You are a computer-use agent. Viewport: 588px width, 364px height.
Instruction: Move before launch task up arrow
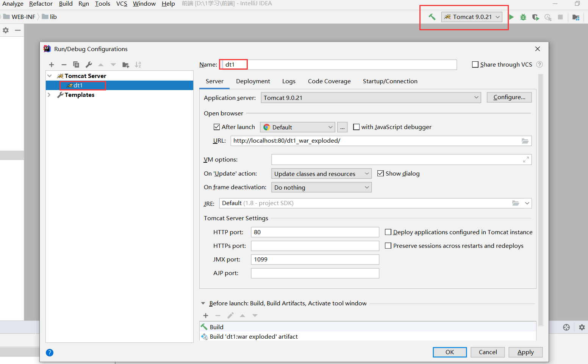(x=242, y=316)
